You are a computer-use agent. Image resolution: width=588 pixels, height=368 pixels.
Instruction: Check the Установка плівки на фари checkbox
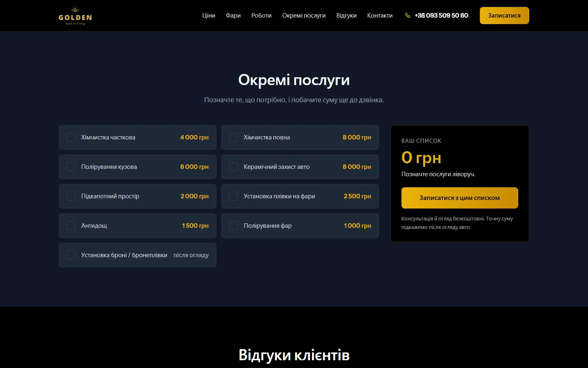pos(234,196)
